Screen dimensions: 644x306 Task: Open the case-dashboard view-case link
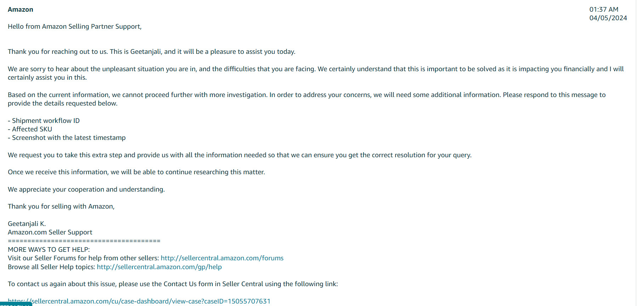pos(139,301)
